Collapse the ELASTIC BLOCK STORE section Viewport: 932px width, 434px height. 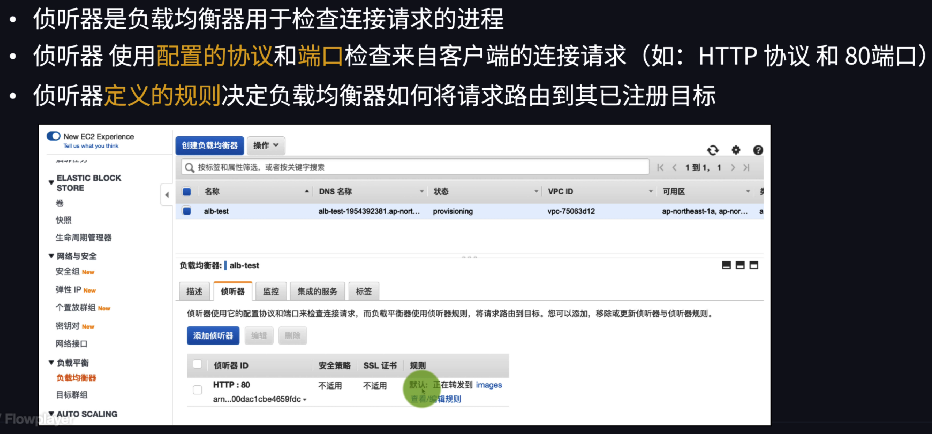coord(51,182)
